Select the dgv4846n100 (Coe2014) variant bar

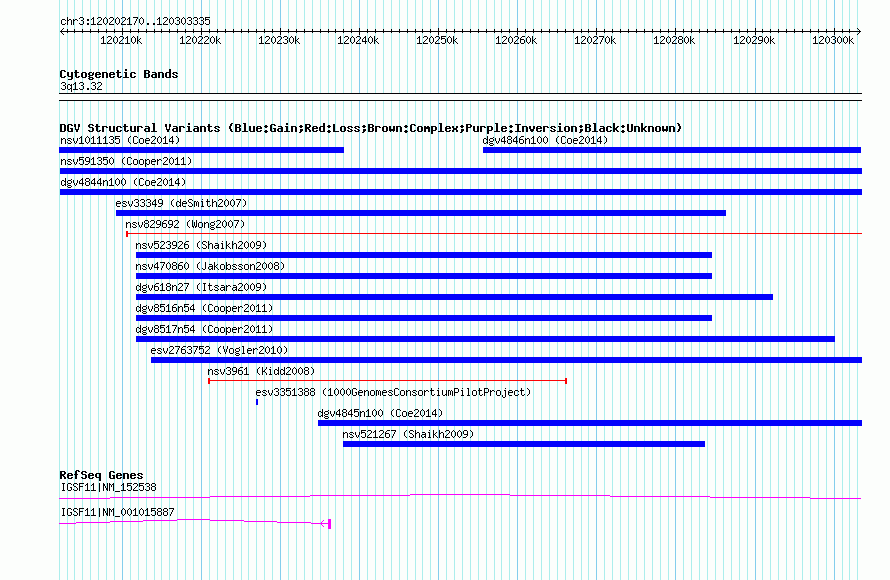coord(672,150)
